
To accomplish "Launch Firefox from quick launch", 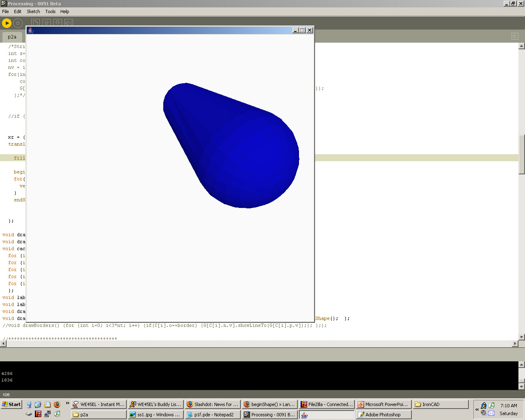I will (x=57, y=404).
